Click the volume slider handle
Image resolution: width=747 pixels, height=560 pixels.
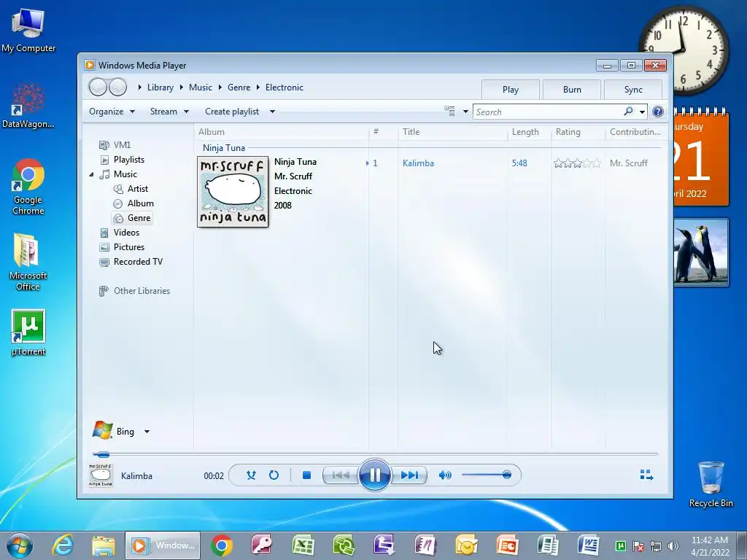pos(506,474)
